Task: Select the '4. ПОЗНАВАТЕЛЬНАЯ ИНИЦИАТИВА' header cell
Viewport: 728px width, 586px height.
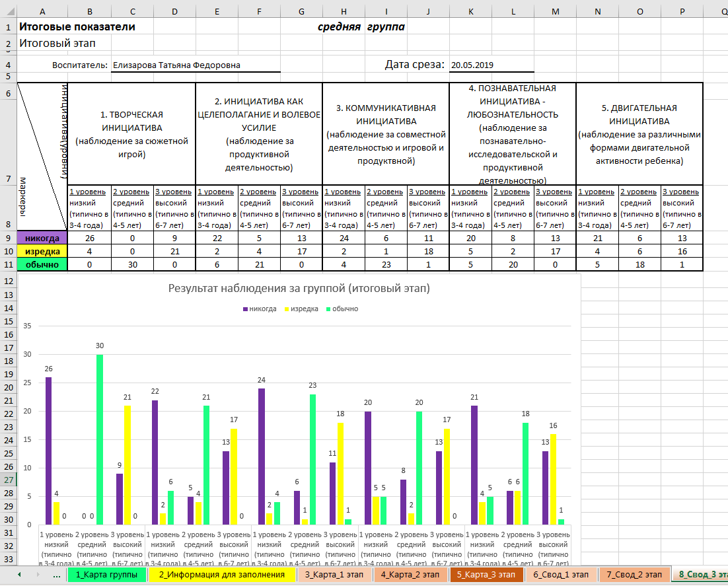Action: pos(513,133)
